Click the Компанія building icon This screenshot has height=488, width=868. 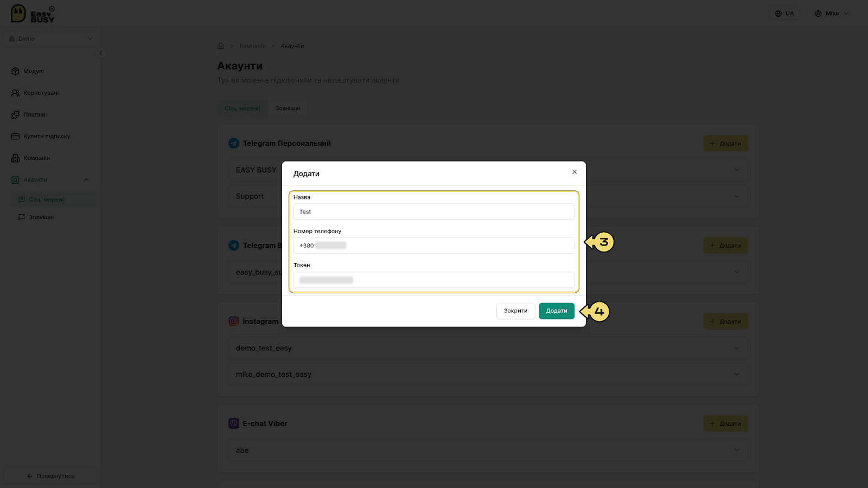click(15, 158)
